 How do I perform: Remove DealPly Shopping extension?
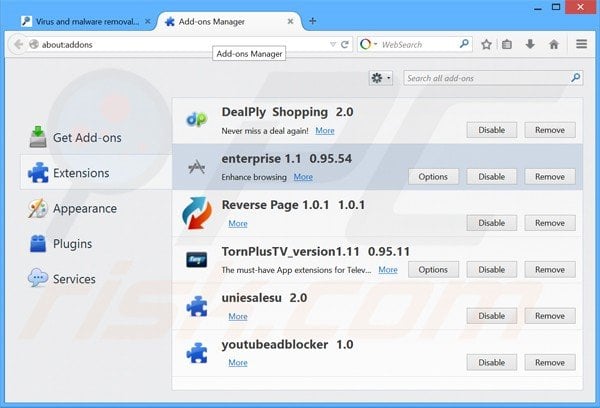[550, 130]
